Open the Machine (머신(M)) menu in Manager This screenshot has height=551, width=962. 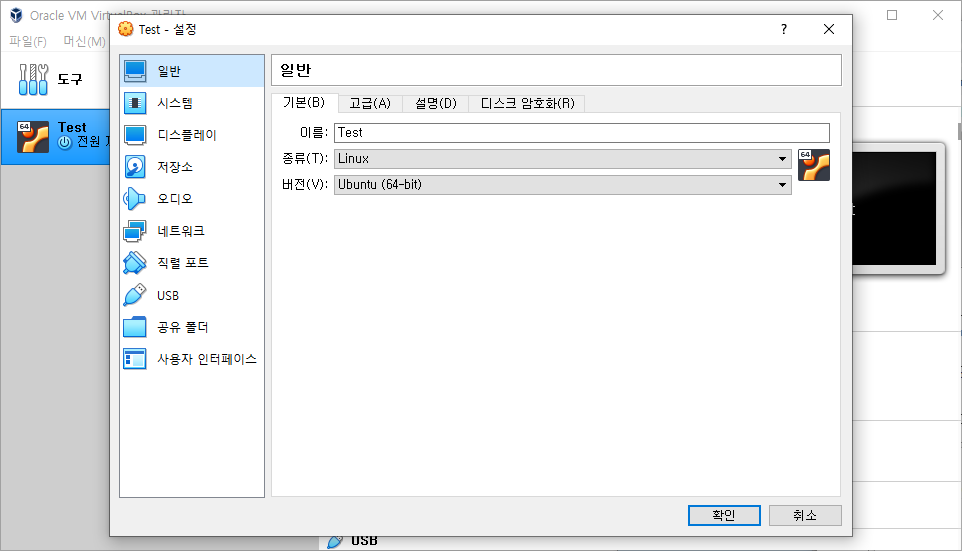(x=85, y=41)
